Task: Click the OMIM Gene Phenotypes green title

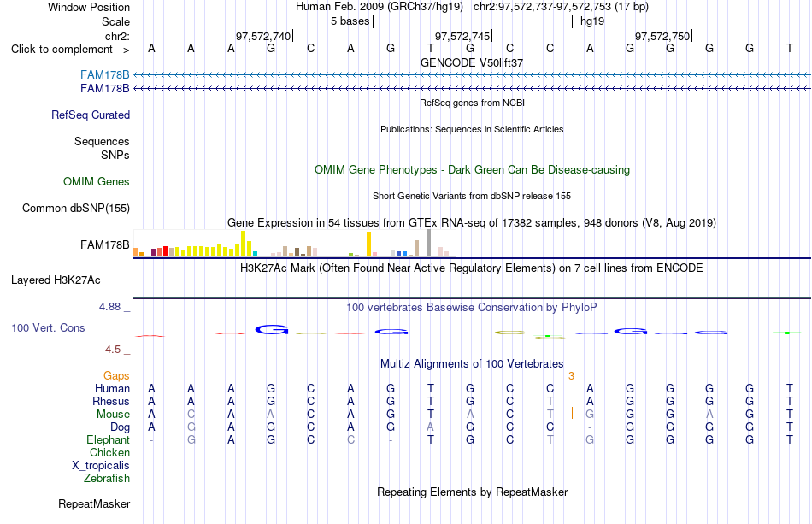Action: (x=473, y=170)
